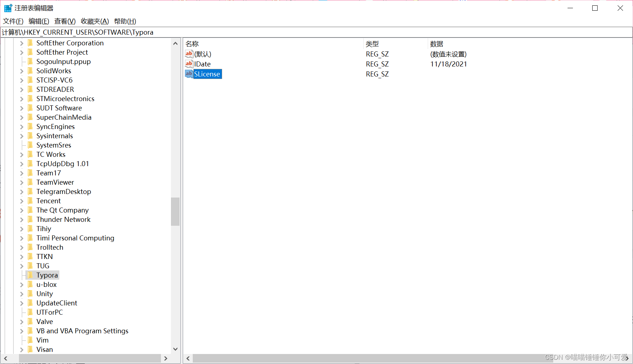Click the Valve folder icon
This screenshot has width=633, height=364.
point(30,321)
